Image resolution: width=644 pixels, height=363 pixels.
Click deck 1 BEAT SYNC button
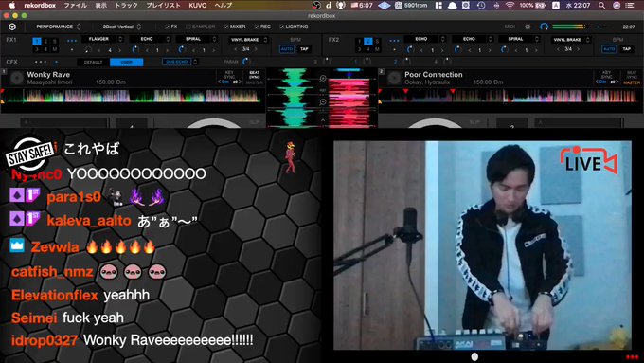tap(254, 75)
